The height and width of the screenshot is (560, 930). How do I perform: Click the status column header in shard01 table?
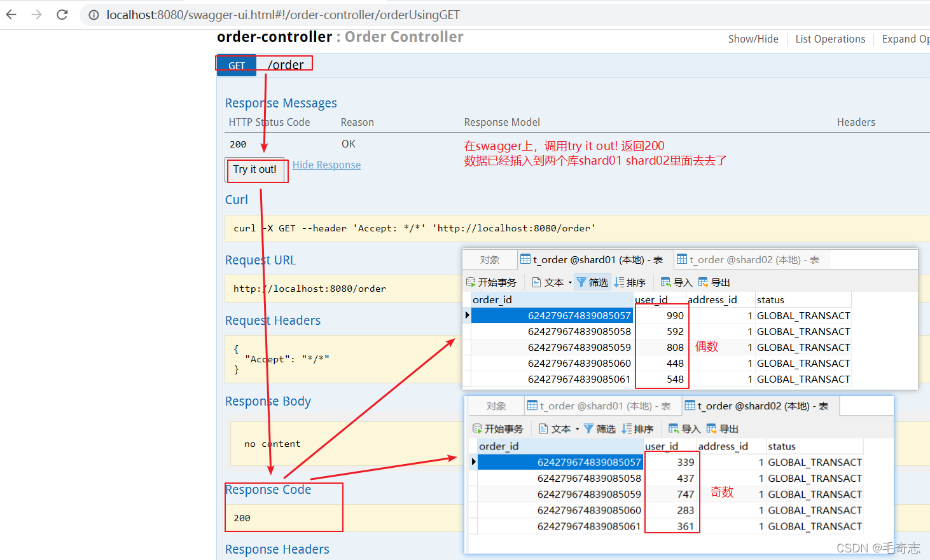pyautogui.click(x=803, y=300)
